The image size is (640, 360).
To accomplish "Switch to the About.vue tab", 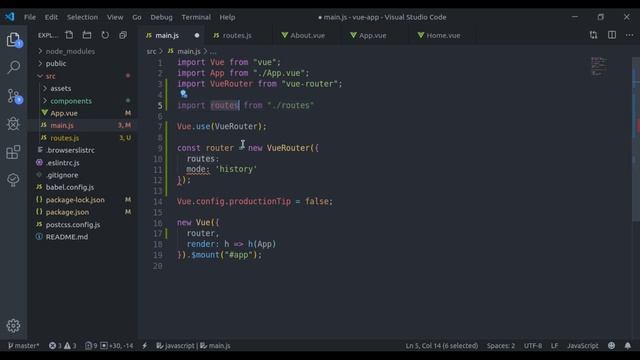I will click(x=307, y=36).
